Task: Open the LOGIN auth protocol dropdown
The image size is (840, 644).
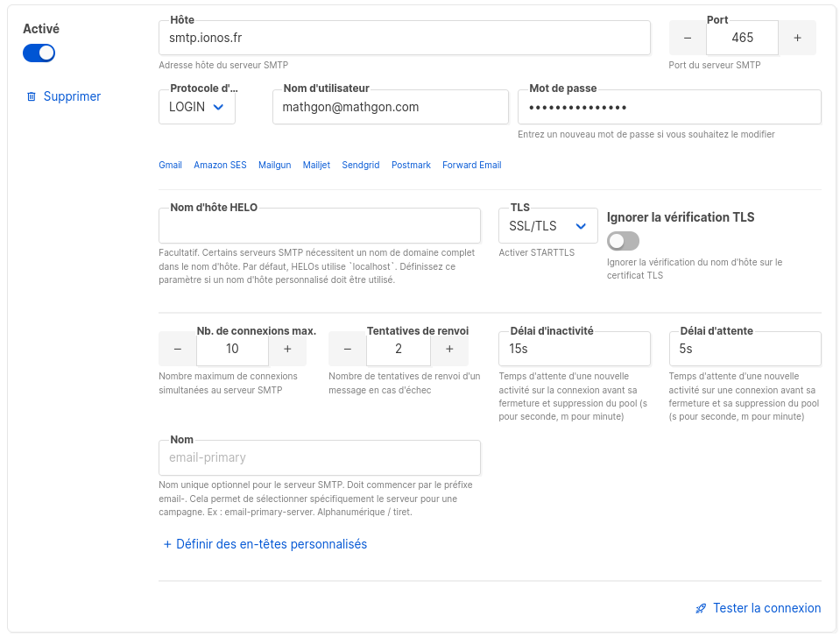Action: [197, 107]
